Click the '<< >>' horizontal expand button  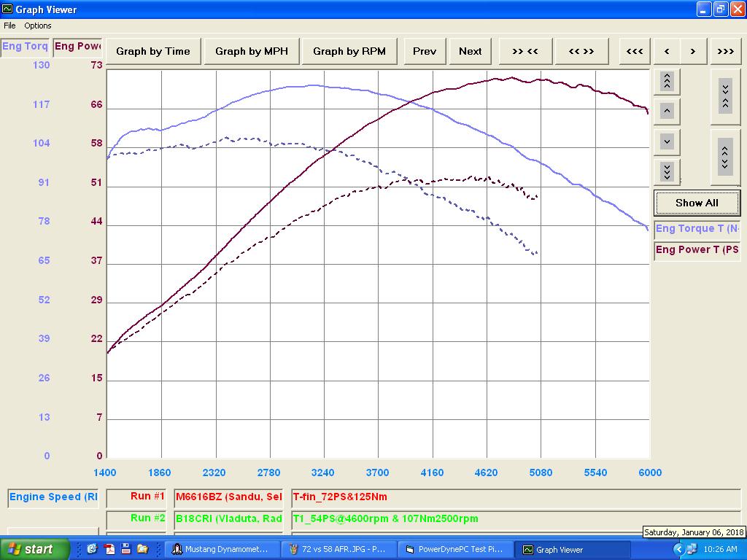tap(581, 51)
